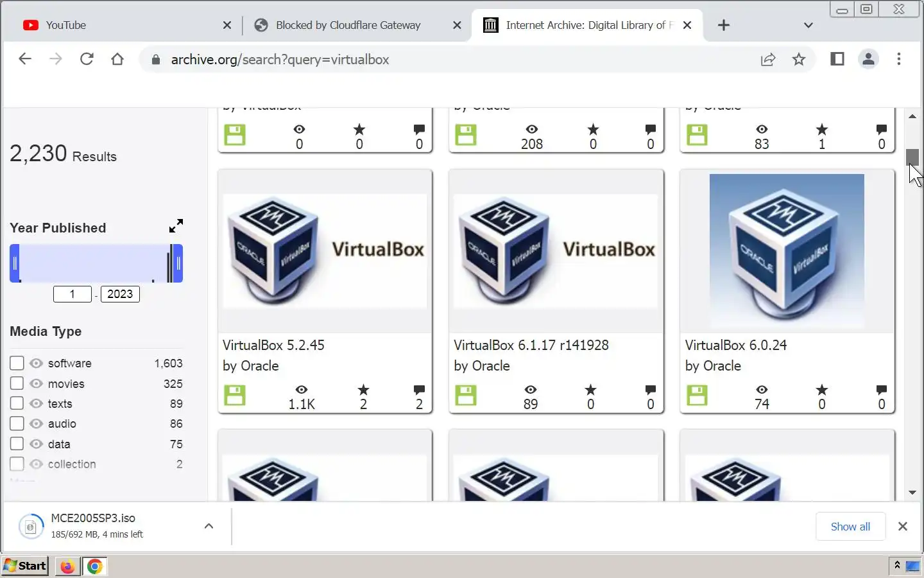Go back to the previous page
The height and width of the screenshot is (578, 924).
[x=24, y=59]
